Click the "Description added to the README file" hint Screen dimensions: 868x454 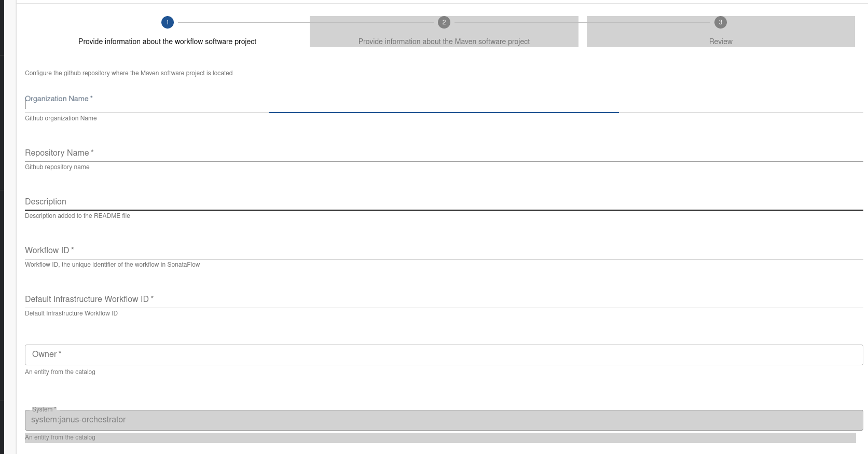click(x=77, y=216)
